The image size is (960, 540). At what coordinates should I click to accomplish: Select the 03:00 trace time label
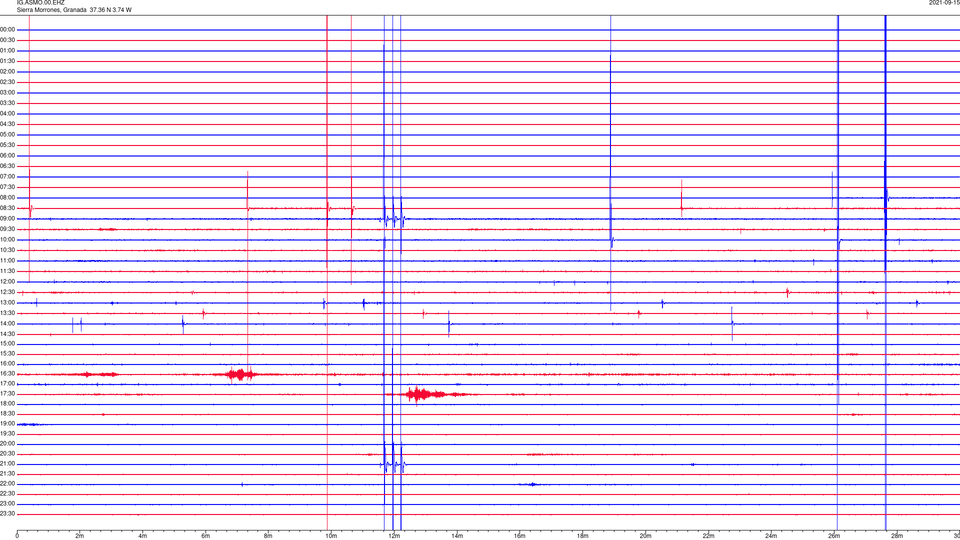pos(8,92)
